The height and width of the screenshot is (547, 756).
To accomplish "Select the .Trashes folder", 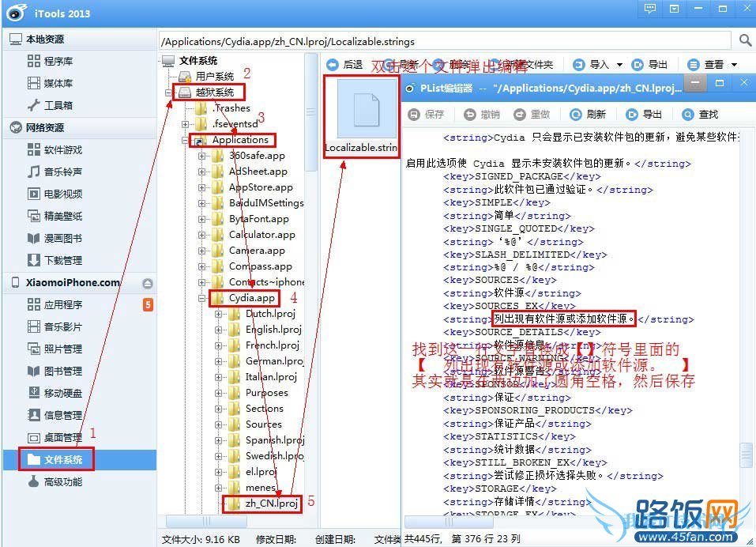I will 231,108.
